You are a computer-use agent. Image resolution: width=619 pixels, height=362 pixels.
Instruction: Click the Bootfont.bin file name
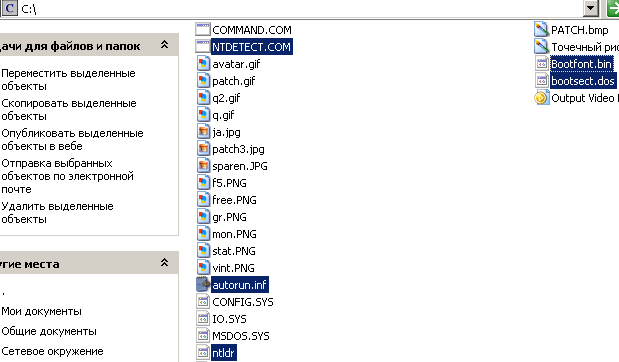coord(581,64)
